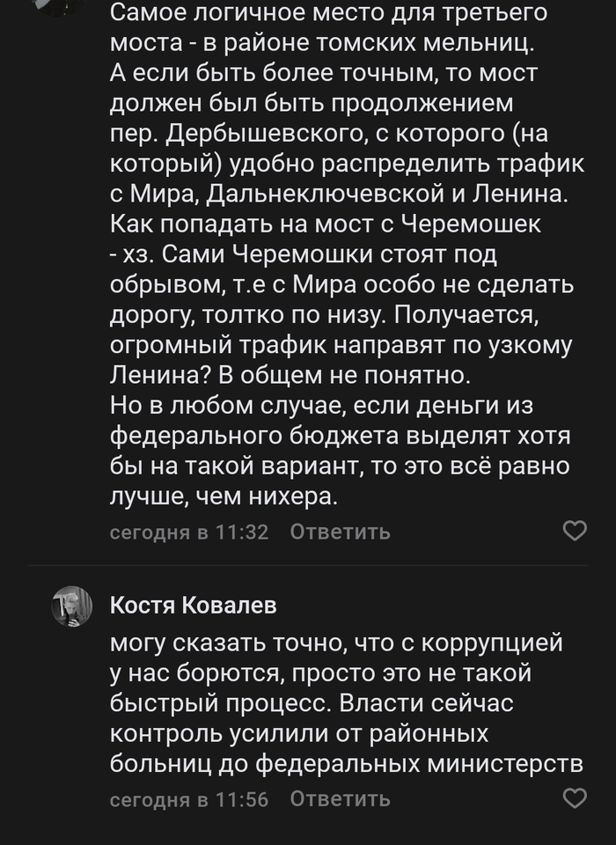Click 'Ответить' on the first comment
This screenshot has height=845, width=616.
point(340,531)
